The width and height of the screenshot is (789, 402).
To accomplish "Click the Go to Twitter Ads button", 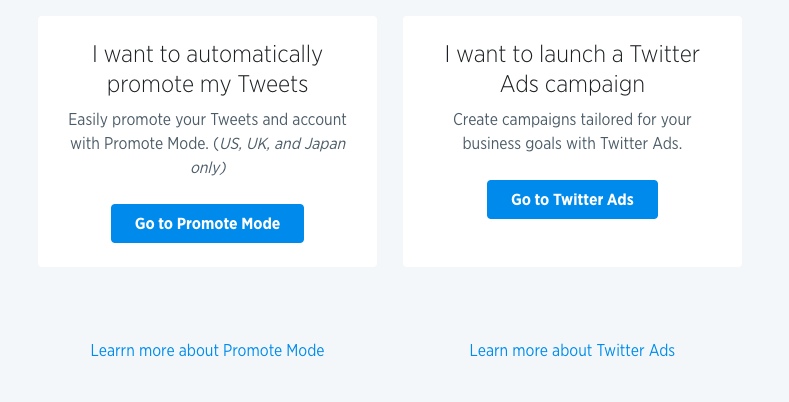I will pos(572,199).
